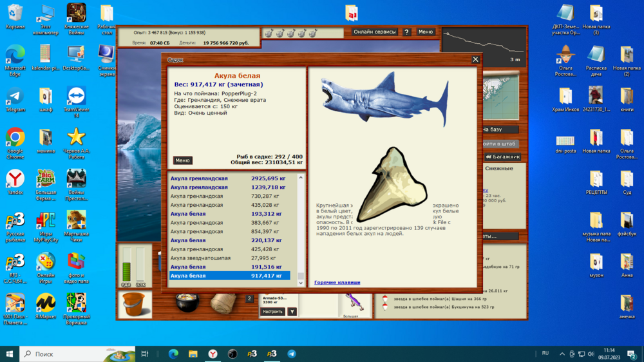Open the Багажник trunk button
Viewport: 644px width, 362px height.
point(502,157)
